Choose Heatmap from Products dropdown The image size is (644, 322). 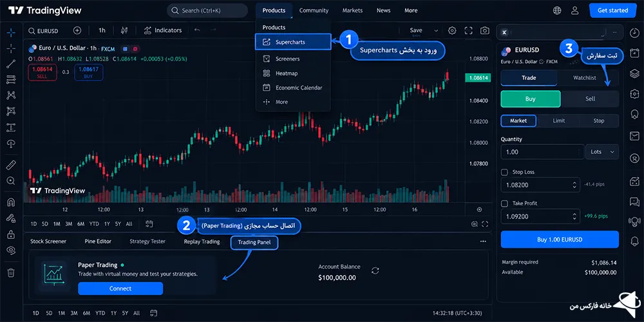(x=292, y=73)
